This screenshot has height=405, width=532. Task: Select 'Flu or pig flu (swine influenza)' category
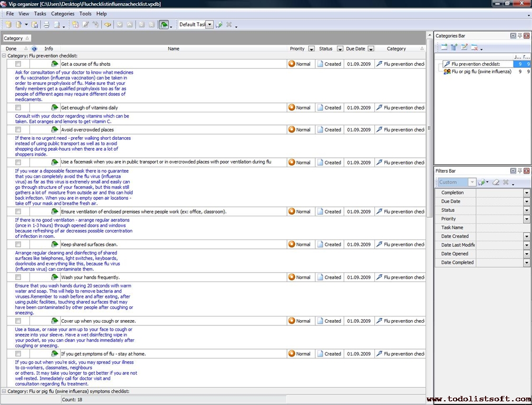[x=481, y=72]
